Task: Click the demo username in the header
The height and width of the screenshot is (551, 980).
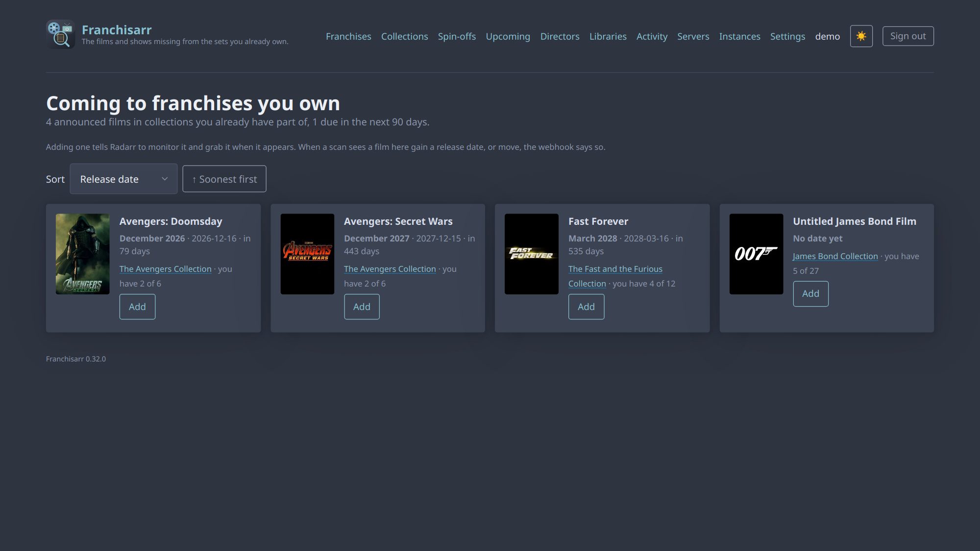Action: tap(828, 36)
